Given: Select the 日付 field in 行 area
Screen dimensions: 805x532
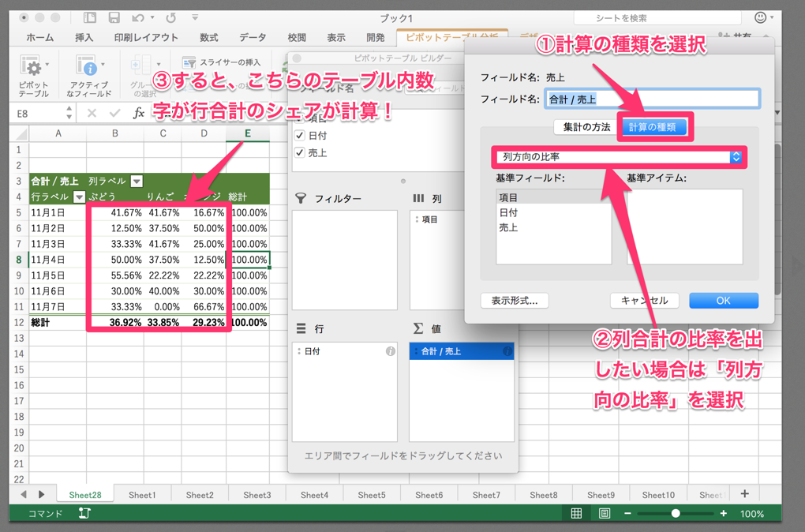Looking at the screenshot, I should click(x=344, y=351).
